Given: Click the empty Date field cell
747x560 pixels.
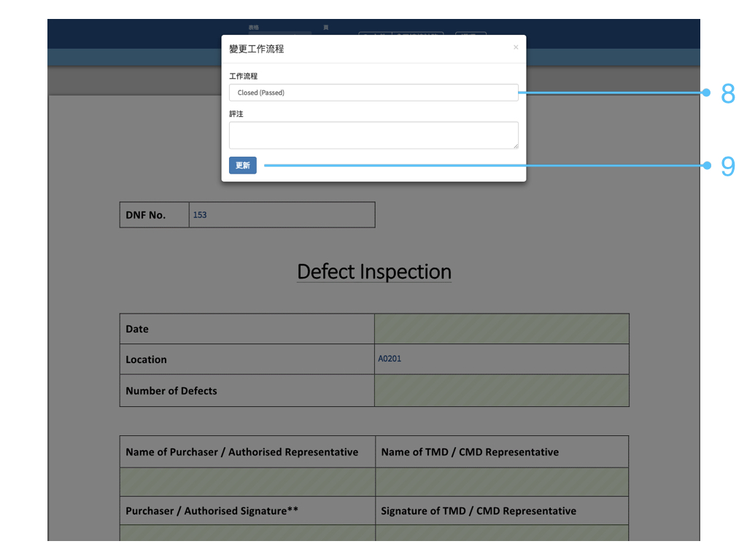Looking at the screenshot, I should pyautogui.click(x=502, y=329).
